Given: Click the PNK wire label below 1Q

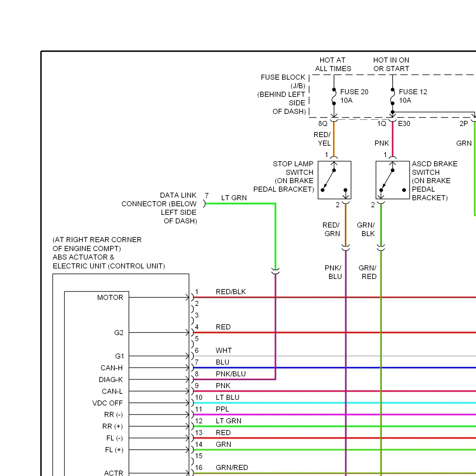Looking at the screenshot, I should tap(381, 143).
